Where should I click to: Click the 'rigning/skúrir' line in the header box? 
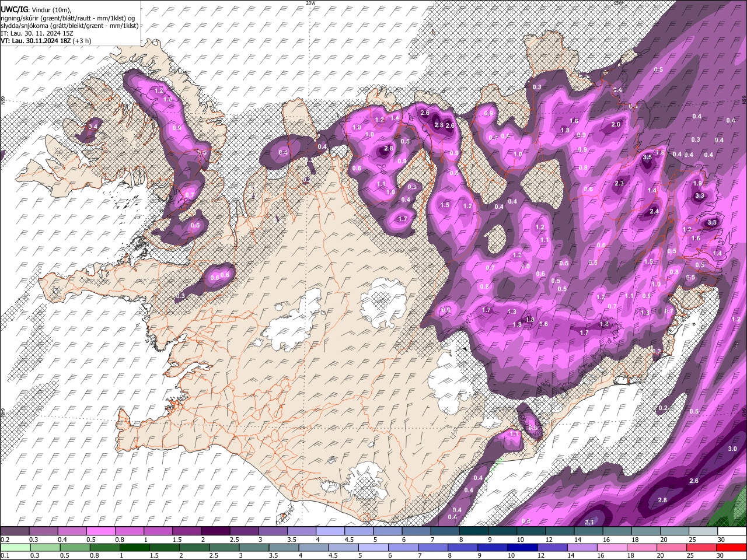[x=69, y=19]
